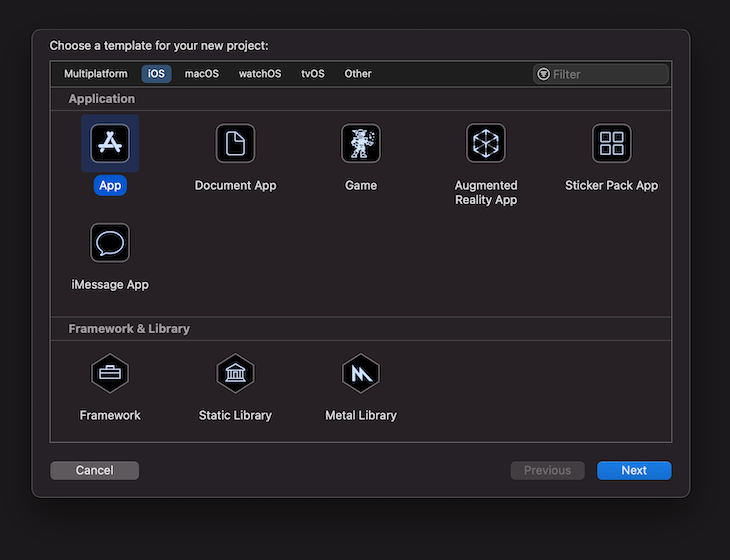Click the Framework label text
Screen dimensions: 730x560
pyautogui.click(x=110, y=415)
